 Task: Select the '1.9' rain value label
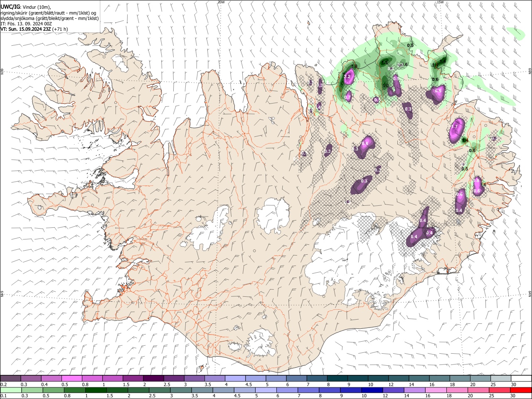pyautogui.click(x=355, y=66)
